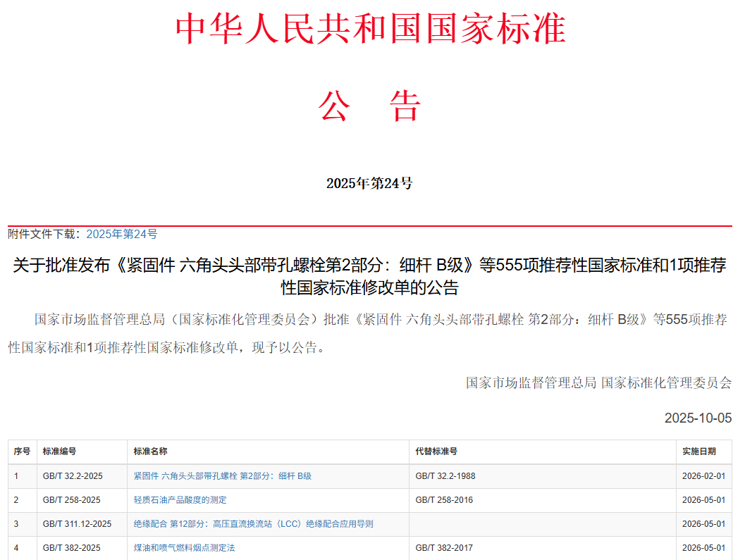Screen dimensions: 745x560
Task: Click the replaced standard GB/T 258-2016 cell
Action: (x=444, y=500)
